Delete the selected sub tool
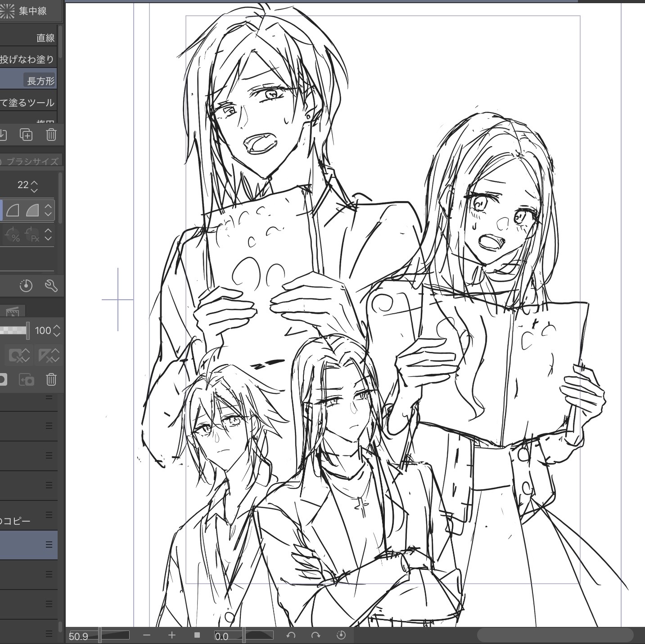The image size is (645, 644). click(x=51, y=135)
